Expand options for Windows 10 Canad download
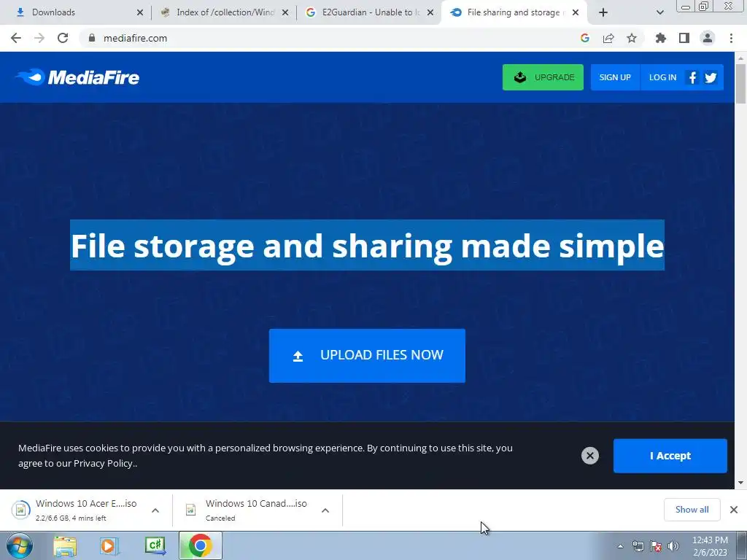Viewport: 747px width, 560px height. [x=325, y=510]
